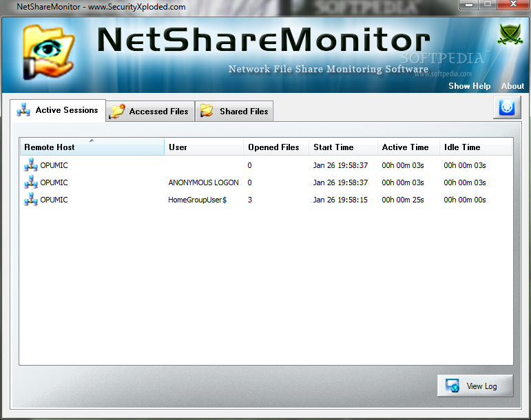The height and width of the screenshot is (420, 531).
Task: Click the Show Help link
Action: click(x=470, y=86)
